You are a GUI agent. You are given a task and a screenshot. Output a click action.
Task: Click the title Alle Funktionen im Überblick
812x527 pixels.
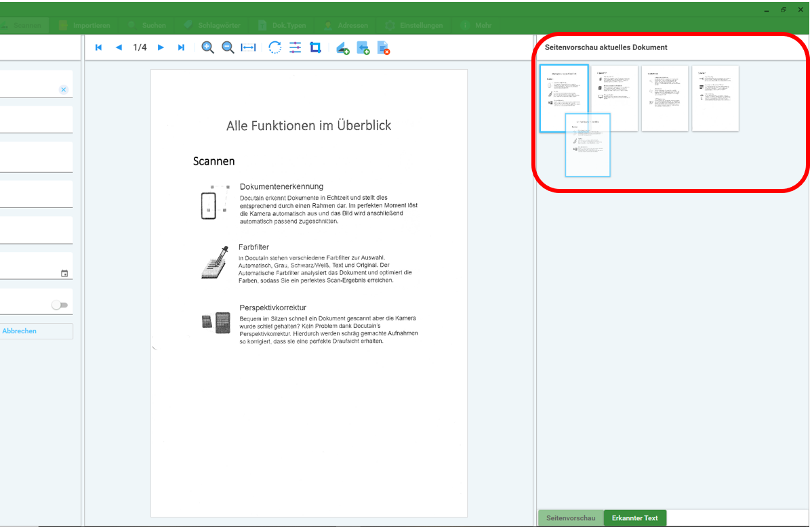click(x=308, y=126)
